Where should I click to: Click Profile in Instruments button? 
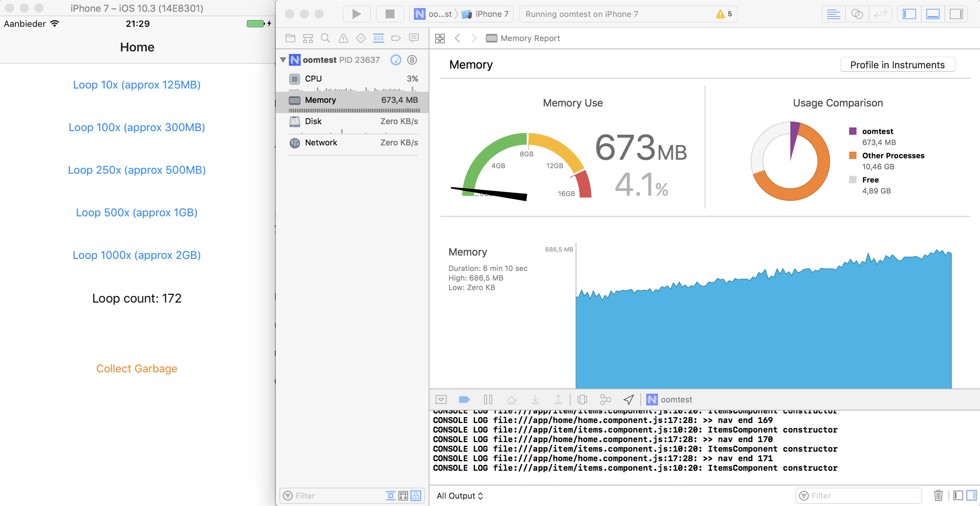tap(897, 65)
